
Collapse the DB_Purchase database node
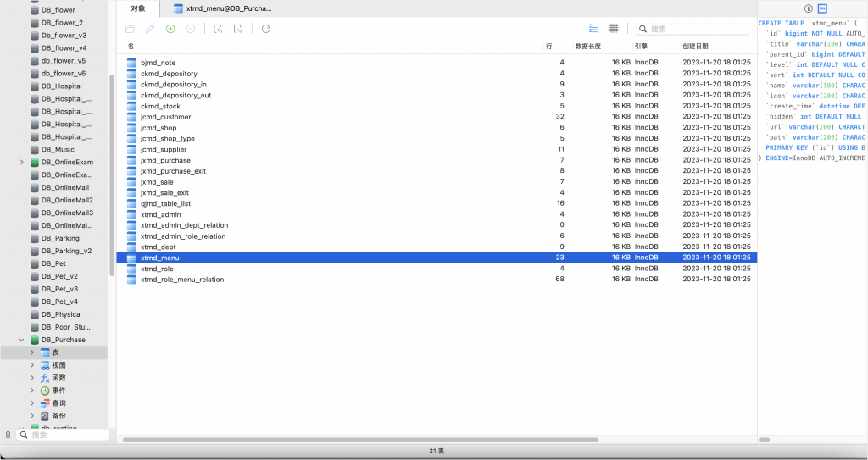pos(21,340)
